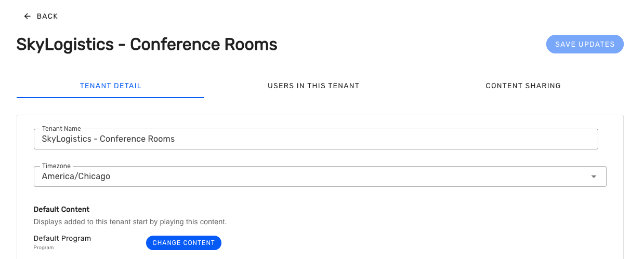The height and width of the screenshot is (259, 644).
Task: Click the Change Content button
Action: point(183,243)
